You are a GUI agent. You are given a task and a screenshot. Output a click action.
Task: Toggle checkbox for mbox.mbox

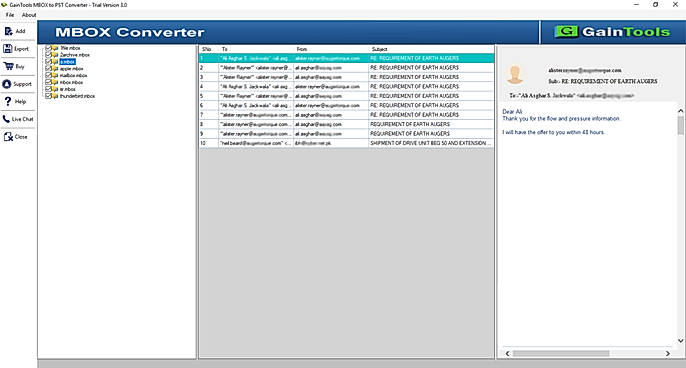pyautogui.click(x=49, y=82)
